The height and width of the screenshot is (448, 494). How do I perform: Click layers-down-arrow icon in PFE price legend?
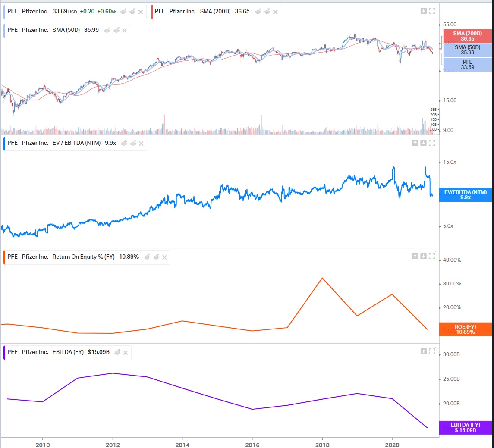coord(132,12)
